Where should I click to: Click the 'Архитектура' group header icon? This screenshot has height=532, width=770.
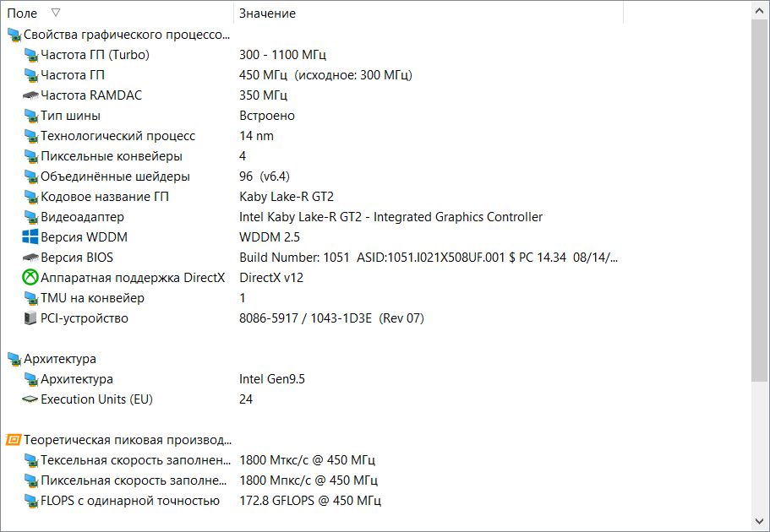click(x=14, y=359)
